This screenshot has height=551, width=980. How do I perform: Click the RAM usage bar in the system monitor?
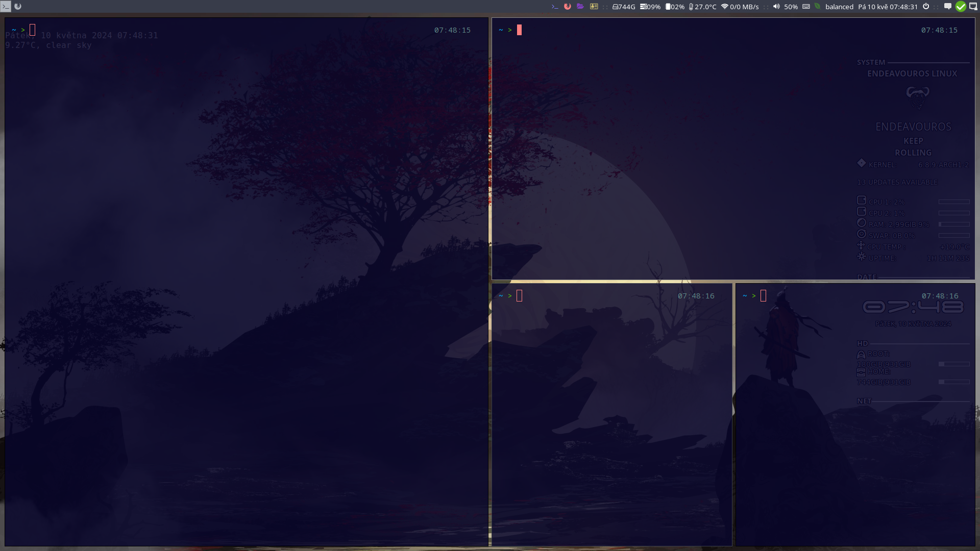tap(953, 223)
